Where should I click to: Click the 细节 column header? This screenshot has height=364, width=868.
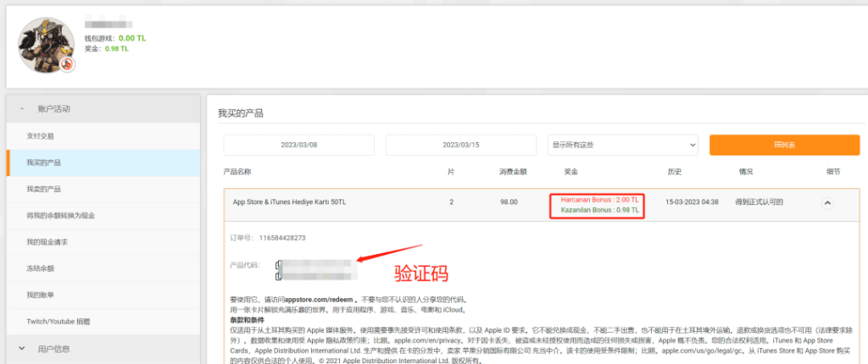coord(832,172)
